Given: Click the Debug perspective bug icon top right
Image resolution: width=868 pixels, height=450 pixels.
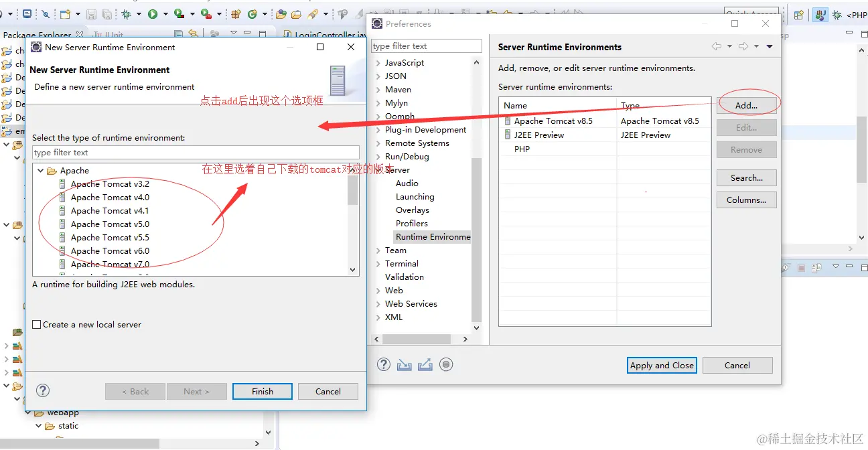Looking at the screenshot, I should 837,15.
